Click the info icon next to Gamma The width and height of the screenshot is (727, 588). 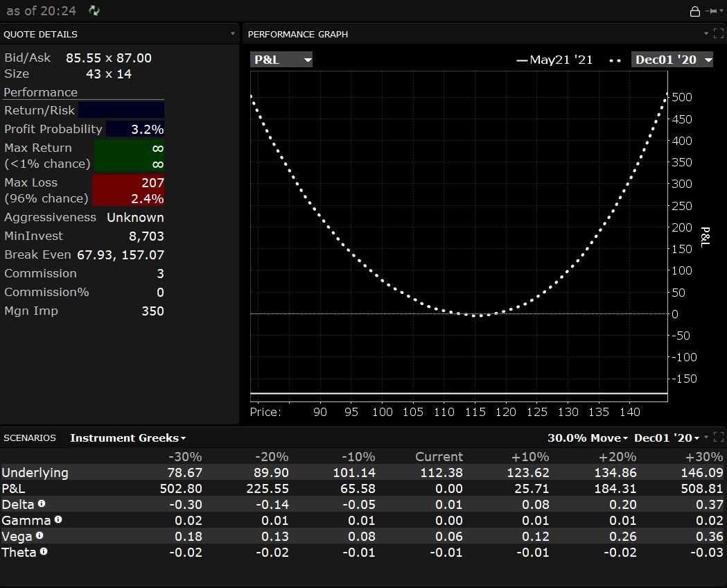(x=58, y=519)
